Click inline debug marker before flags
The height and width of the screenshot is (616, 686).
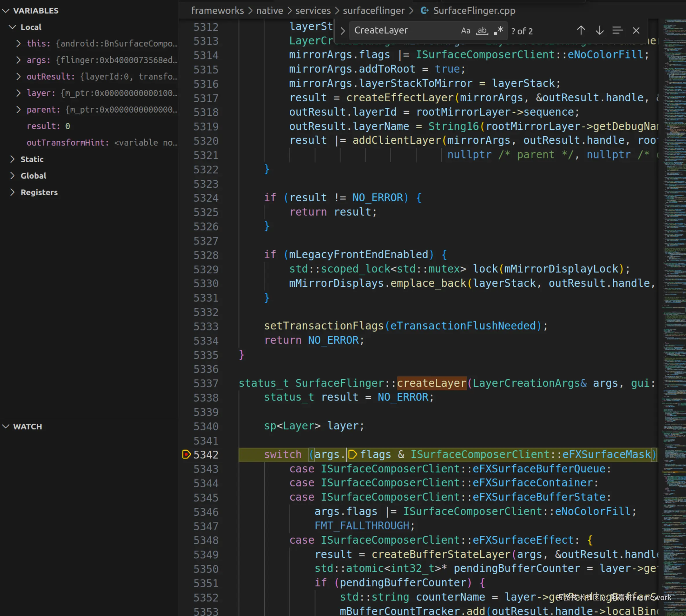tap(353, 454)
